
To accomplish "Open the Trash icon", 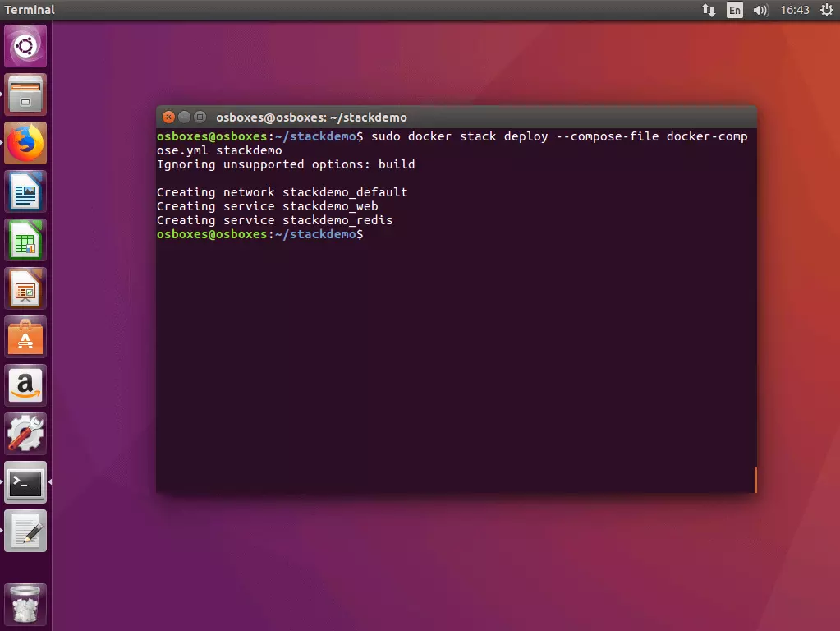I will 25,604.
